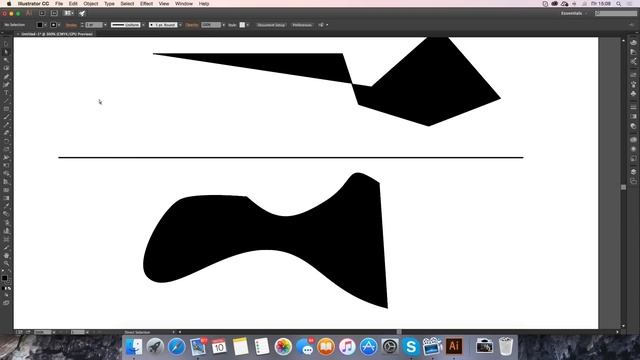Click the search field in application bar

coord(616,13)
